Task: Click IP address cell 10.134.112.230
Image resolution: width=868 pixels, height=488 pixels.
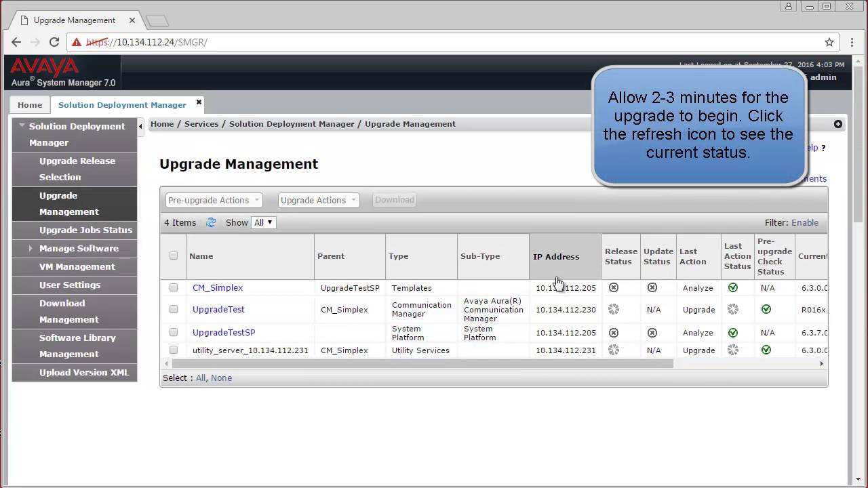Action: pyautogui.click(x=566, y=309)
